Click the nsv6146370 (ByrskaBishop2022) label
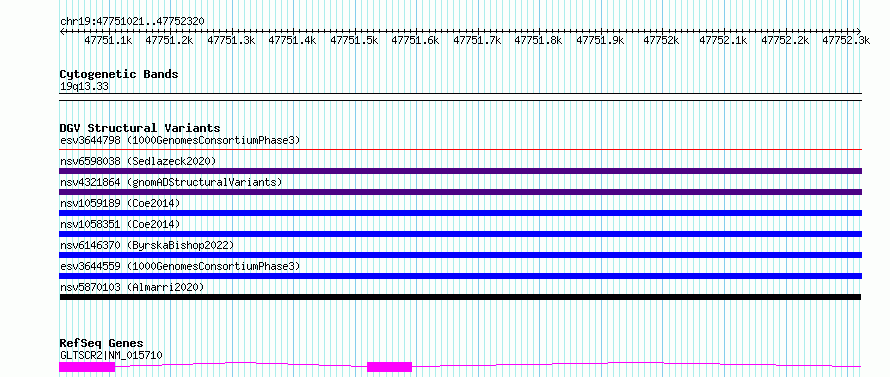Screen dimensions: 890x377 (146, 245)
